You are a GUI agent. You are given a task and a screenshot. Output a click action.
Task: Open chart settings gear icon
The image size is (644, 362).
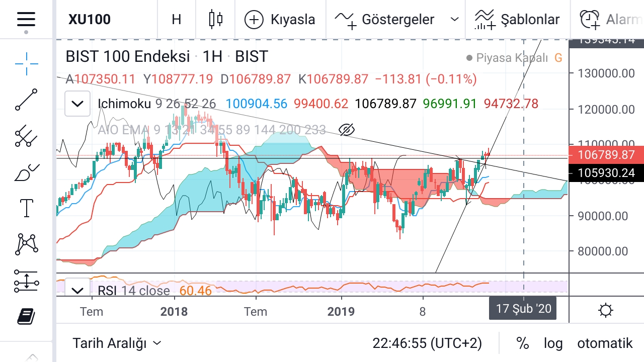(x=606, y=310)
